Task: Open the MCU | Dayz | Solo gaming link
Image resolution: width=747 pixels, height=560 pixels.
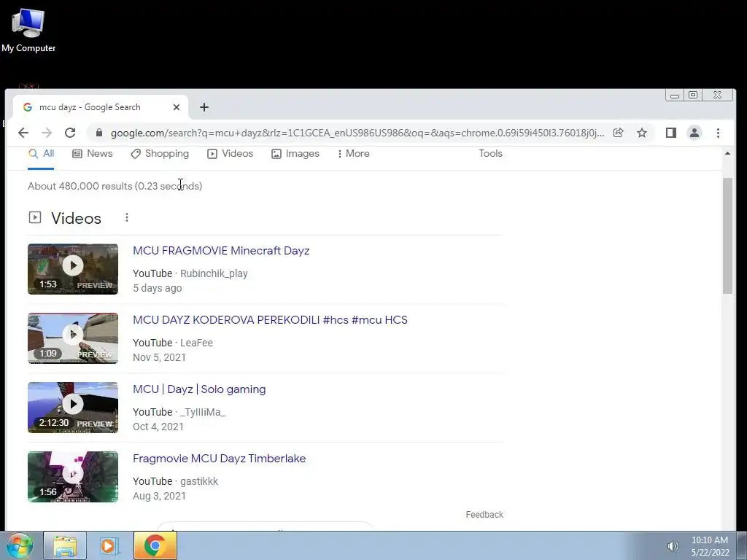Action: tap(199, 389)
